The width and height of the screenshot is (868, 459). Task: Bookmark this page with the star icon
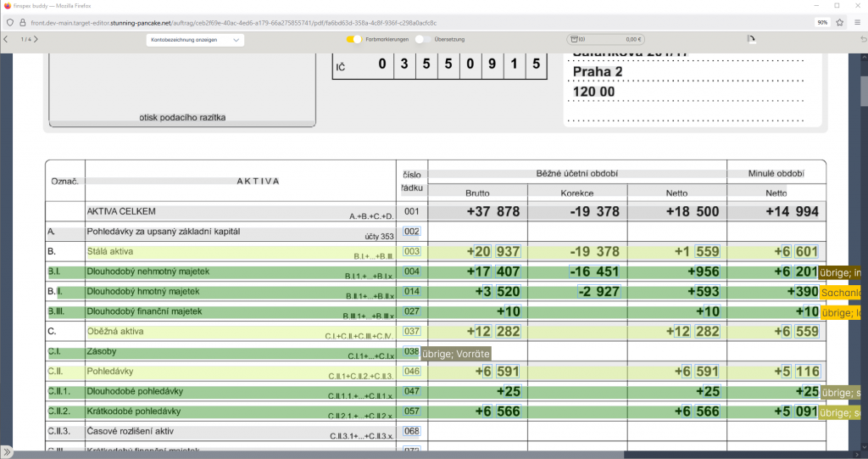(838, 22)
